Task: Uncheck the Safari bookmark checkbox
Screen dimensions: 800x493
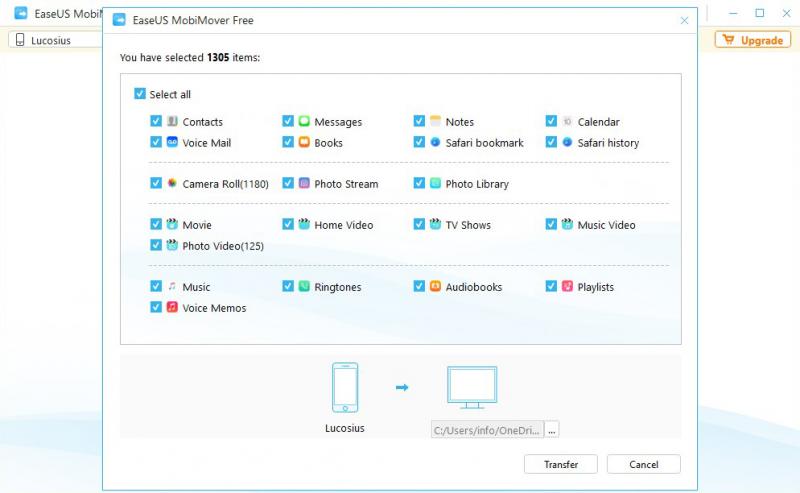Action: click(419, 142)
